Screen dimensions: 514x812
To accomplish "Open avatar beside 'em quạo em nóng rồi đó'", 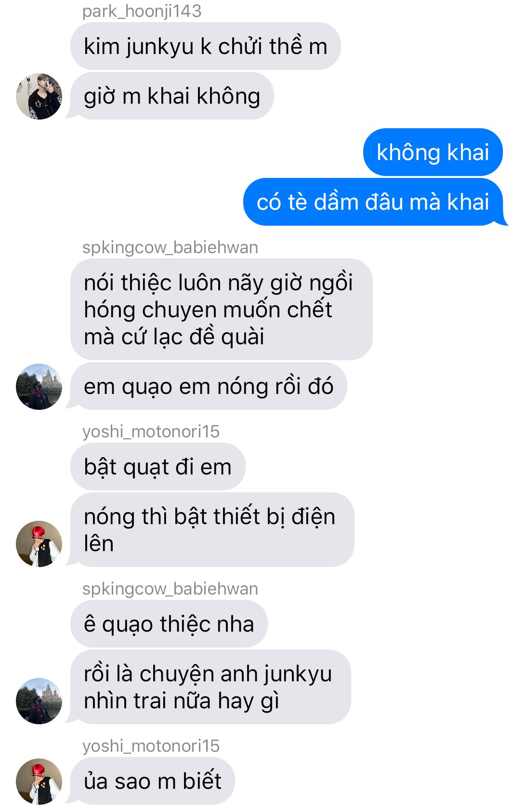I will [39, 387].
